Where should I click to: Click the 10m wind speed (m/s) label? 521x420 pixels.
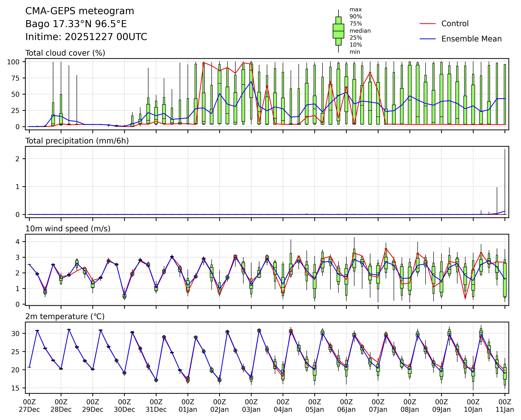pos(68,229)
